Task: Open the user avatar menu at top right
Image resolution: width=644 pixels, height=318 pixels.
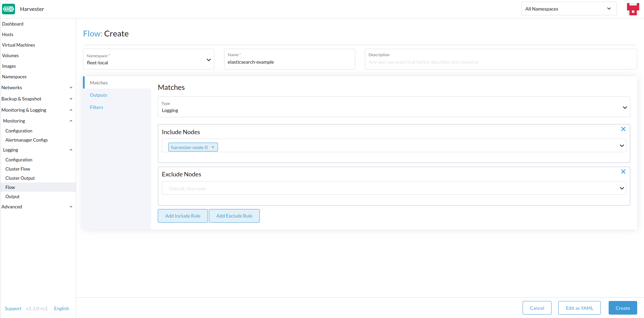Action: click(633, 9)
